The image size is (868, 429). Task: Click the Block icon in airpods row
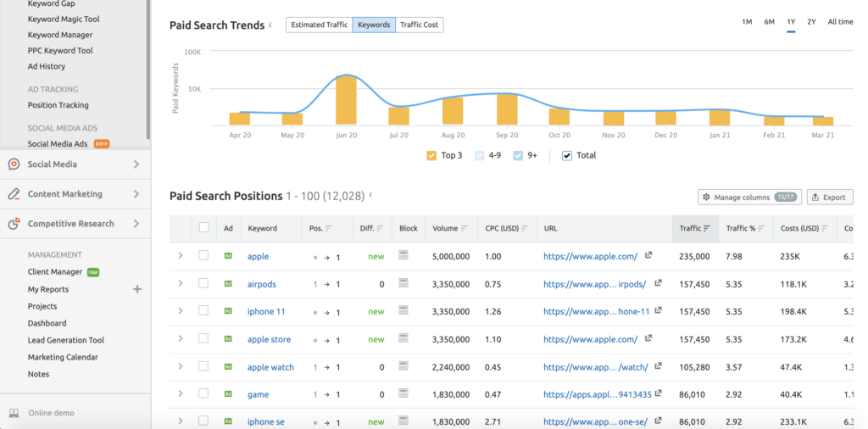click(403, 283)
